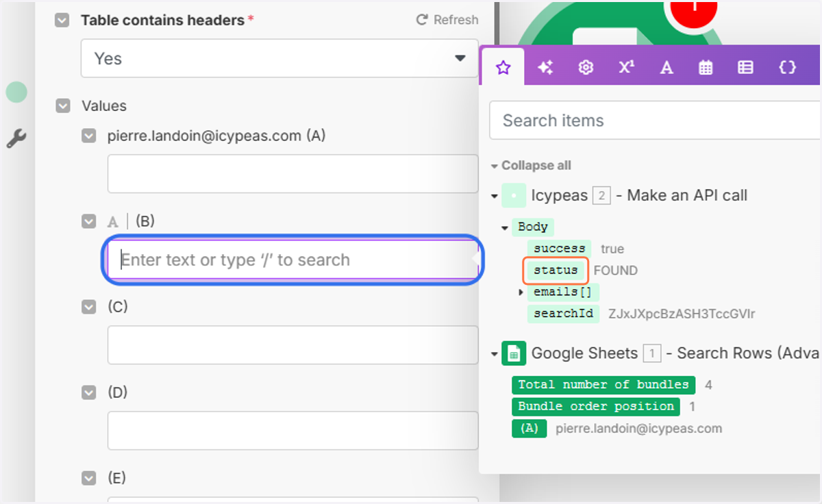
Task: Click the Body label pill
Action: click(533, 227)
